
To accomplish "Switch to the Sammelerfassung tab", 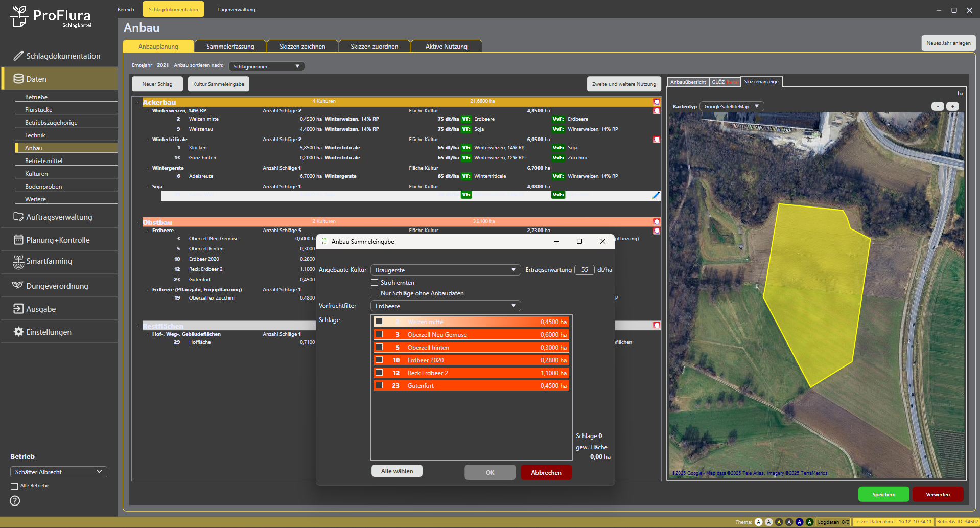I will [x=230, y=47].
